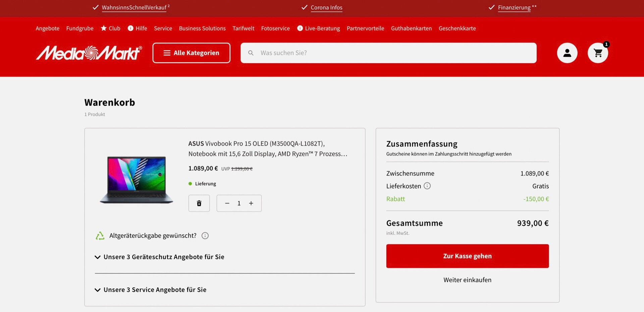Open Partnervorteile
Viewport: 644px width, 312px height.
click(x=365, y=28)
